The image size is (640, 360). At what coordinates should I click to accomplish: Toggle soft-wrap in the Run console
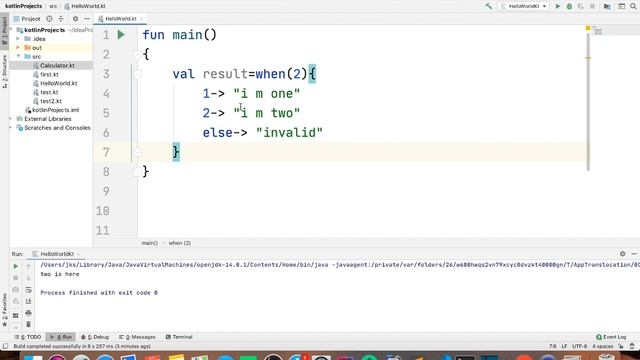(28, 289)
